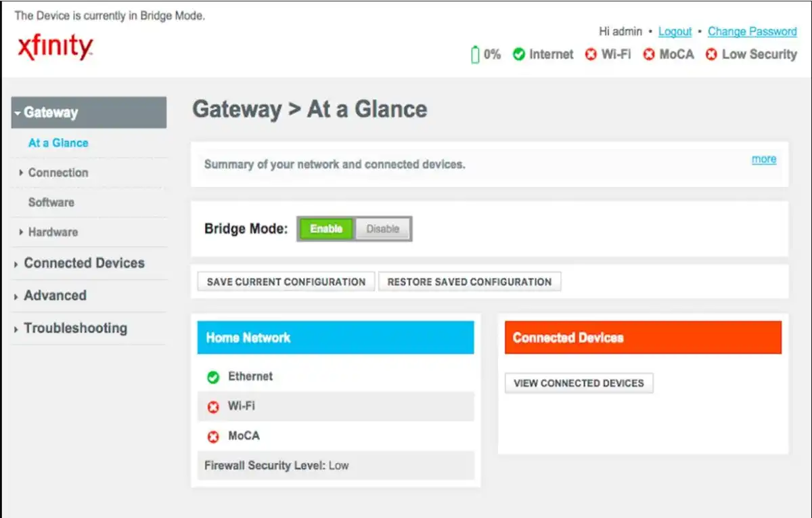Click the Low Security label

759,54
